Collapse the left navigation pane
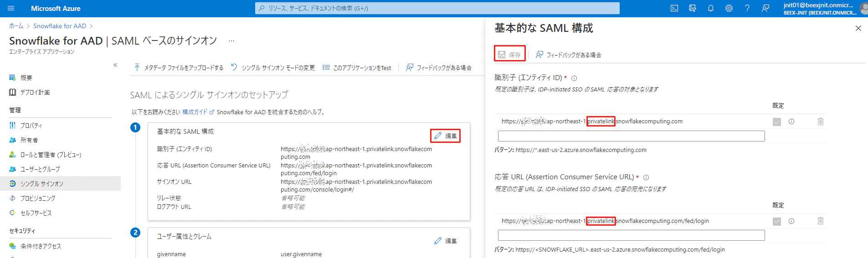The height and width of the screenshot is (258, 868). click(115, 65)
